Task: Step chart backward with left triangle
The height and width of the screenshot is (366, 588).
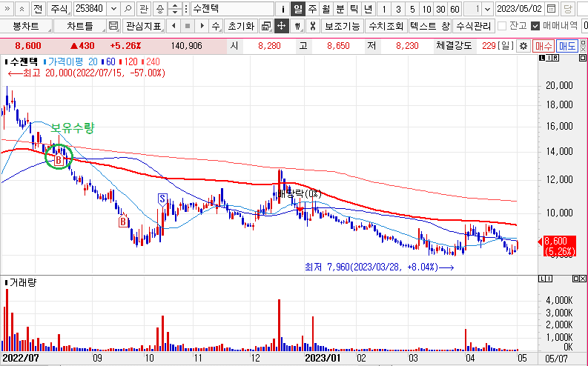Action: point(174,26)
